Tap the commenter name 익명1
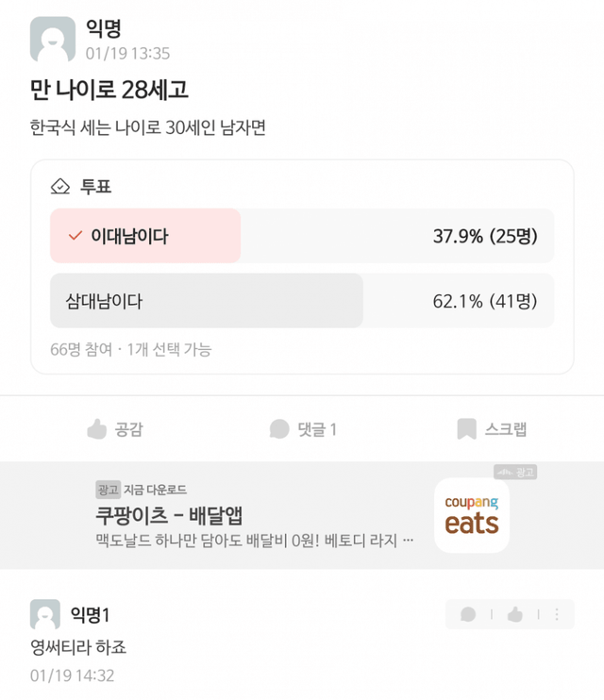This screenshot has height=700, width=604. click(x=91, y=615)
